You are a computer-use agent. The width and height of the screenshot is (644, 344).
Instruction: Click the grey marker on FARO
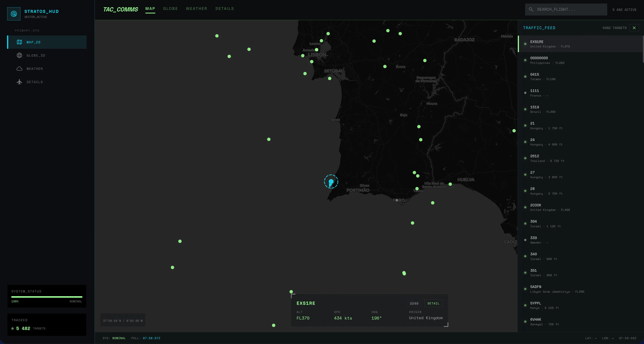point(397,200)
